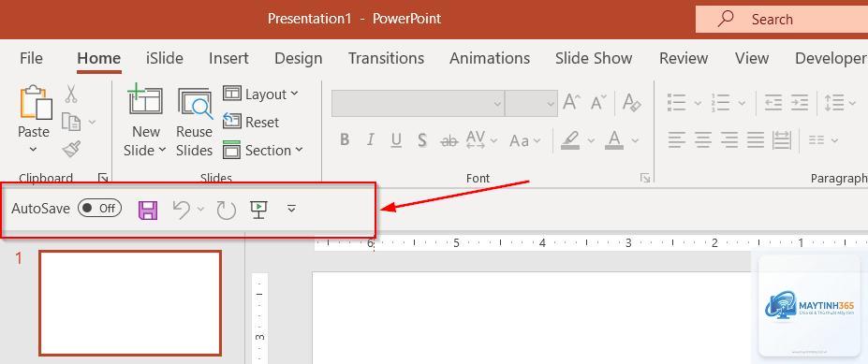Open Character Spacing dropdown
This screenshot has height=364, width=868.
tap(480, 140)
